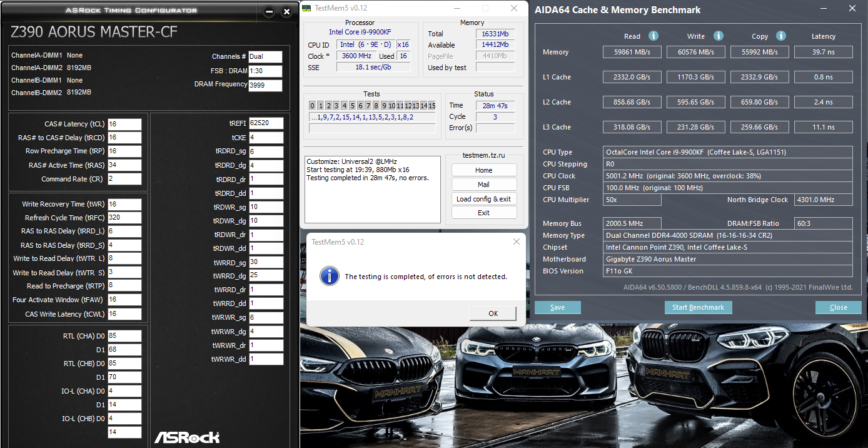Select the CAS# Latency (tCL) value field
The height and width of the screenshot is (448, 868).
pyautogui.click(x=124, y=124)
